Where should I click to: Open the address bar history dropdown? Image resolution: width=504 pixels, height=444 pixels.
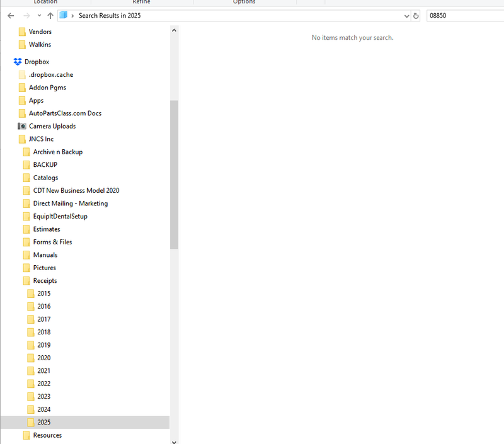coord(406,16)
